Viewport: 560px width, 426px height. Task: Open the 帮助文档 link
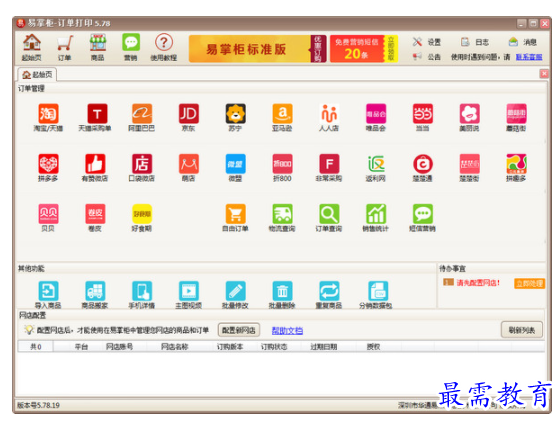[x=287, y=331]
